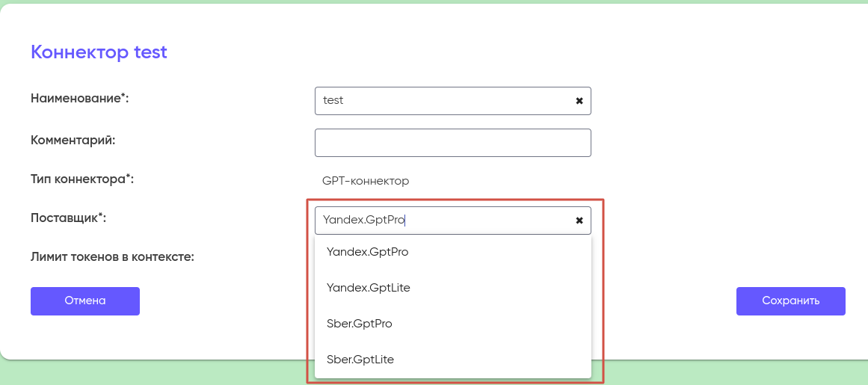Click the Сохранить button

tap(790, 301)
